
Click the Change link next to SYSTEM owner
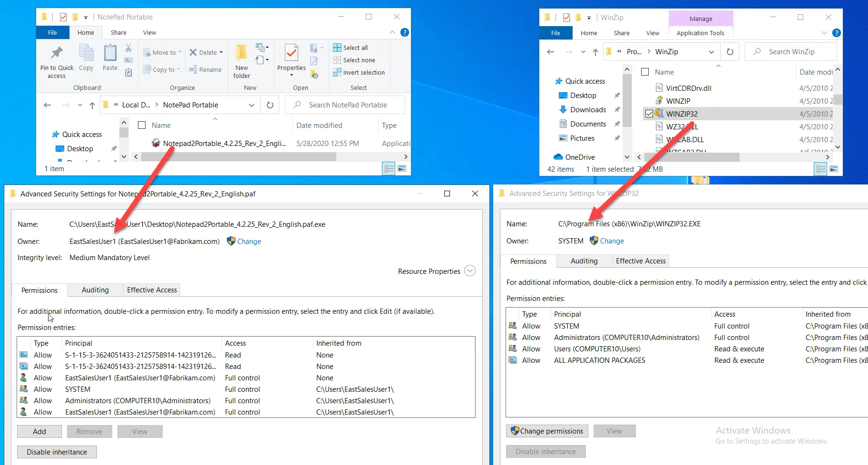(611, 241)
